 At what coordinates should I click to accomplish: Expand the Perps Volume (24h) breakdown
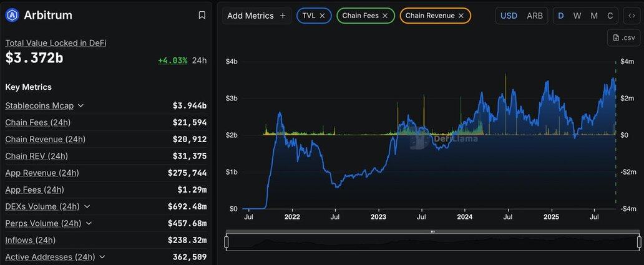[89, 223]
